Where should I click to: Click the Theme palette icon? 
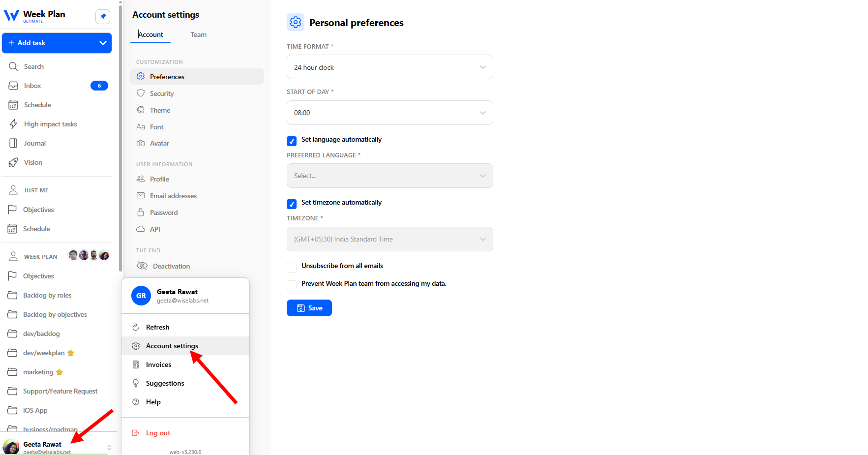click(141, 110)
